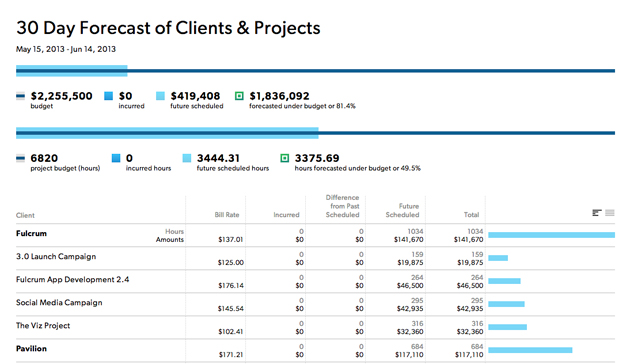
Task: Click green forecasted under budget icon
Action: click(239, 96)
